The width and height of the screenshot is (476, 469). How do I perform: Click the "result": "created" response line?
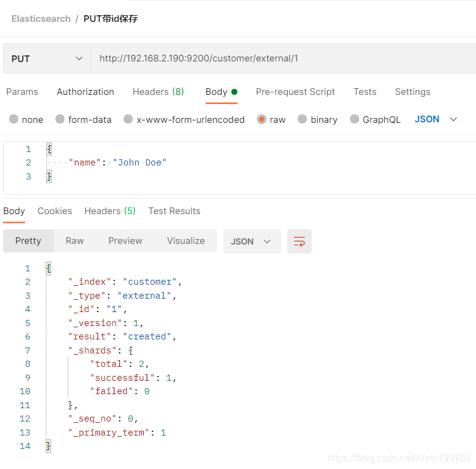[x=122, y=336]
